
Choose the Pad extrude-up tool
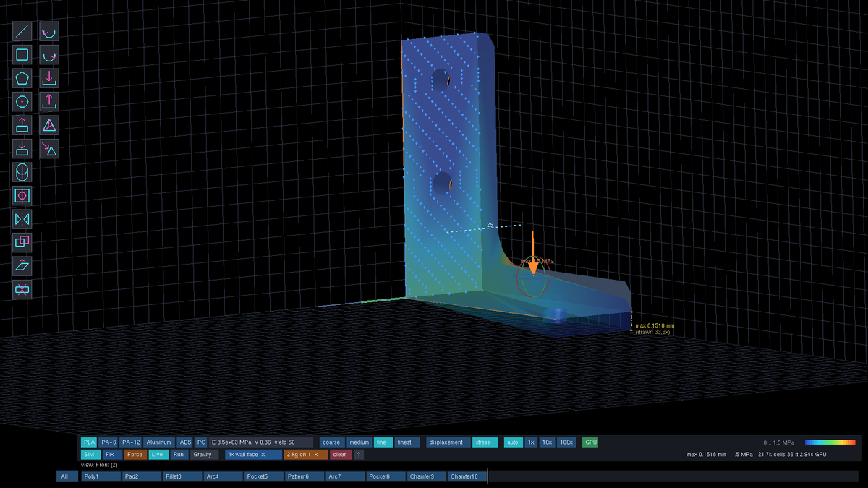(22, 125)
